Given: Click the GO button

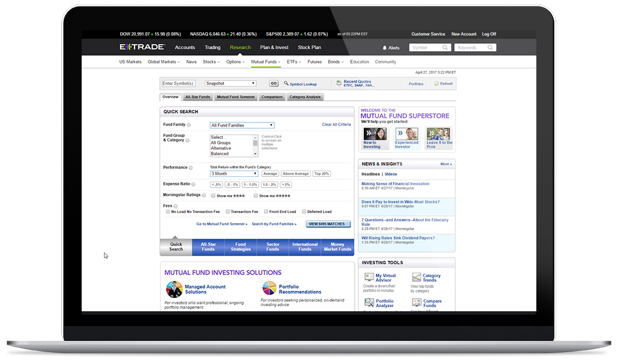Looking at the screenshot, I should tap(273, 83).
